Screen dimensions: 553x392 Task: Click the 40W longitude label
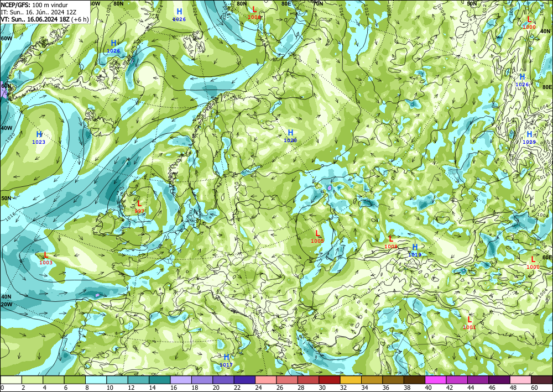(x=6, y=128)
